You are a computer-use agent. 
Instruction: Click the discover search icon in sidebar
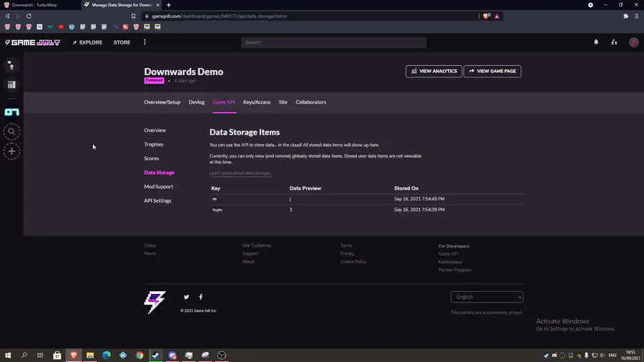11,132
